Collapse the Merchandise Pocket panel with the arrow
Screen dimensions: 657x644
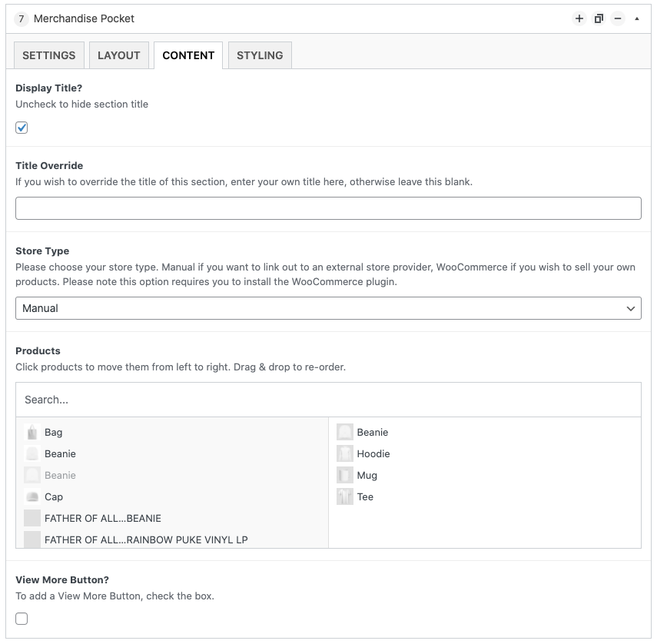tap(637, 18)
